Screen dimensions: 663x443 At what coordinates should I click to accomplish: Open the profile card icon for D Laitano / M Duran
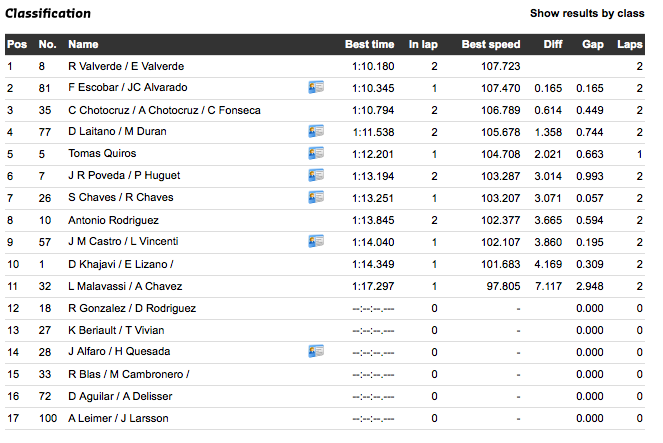pyautogui.click(x=315, y=132)
